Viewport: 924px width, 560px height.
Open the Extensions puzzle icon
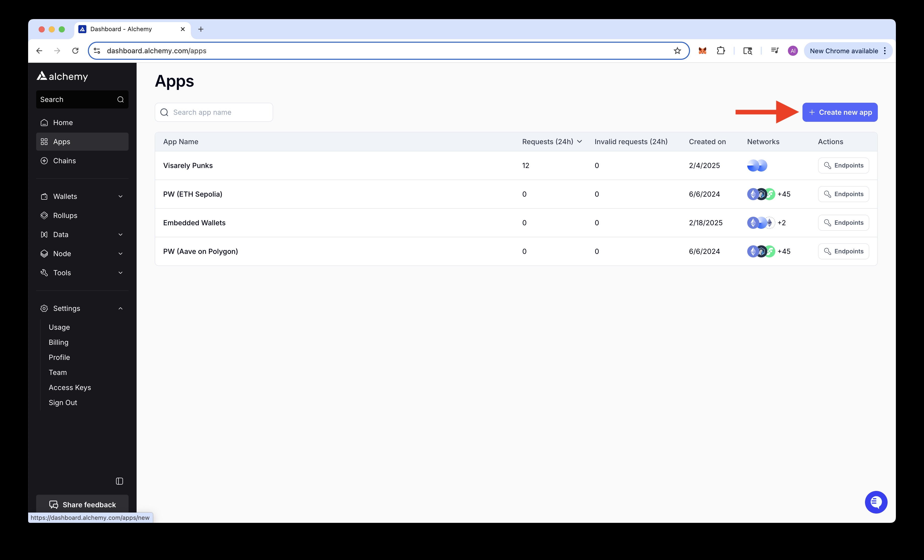(721, 51)
